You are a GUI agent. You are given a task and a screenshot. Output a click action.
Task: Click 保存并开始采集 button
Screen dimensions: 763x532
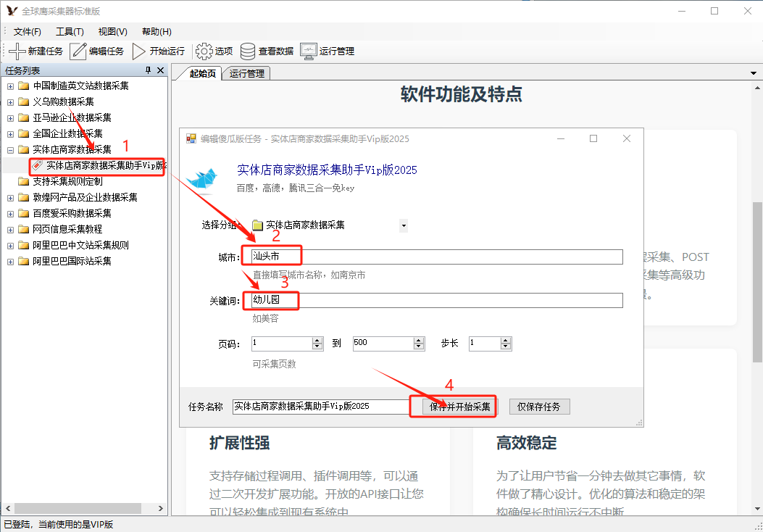(x=459, y=407)
